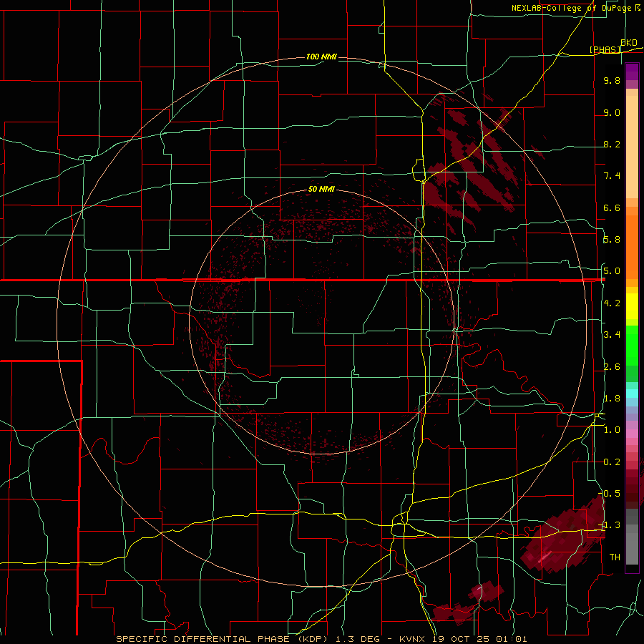Screen dimensions: 644x644
Task: Click the 0.2 scale value
Action: [612, 462]
